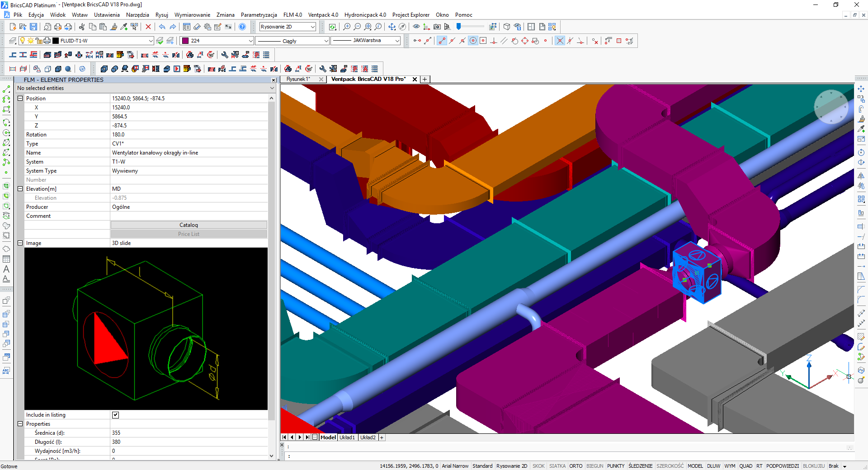
Task: Collapse the Position property group
Action: click(20, 99)
